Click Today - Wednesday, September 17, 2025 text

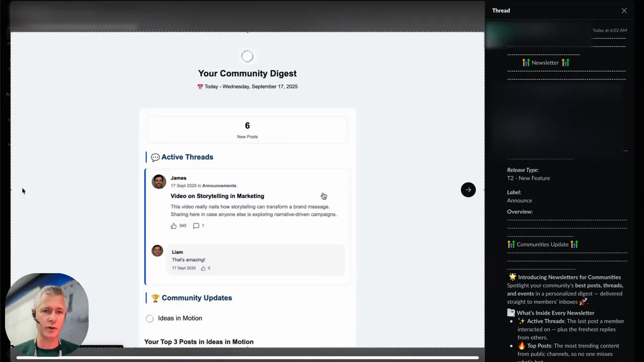(251, 86)
